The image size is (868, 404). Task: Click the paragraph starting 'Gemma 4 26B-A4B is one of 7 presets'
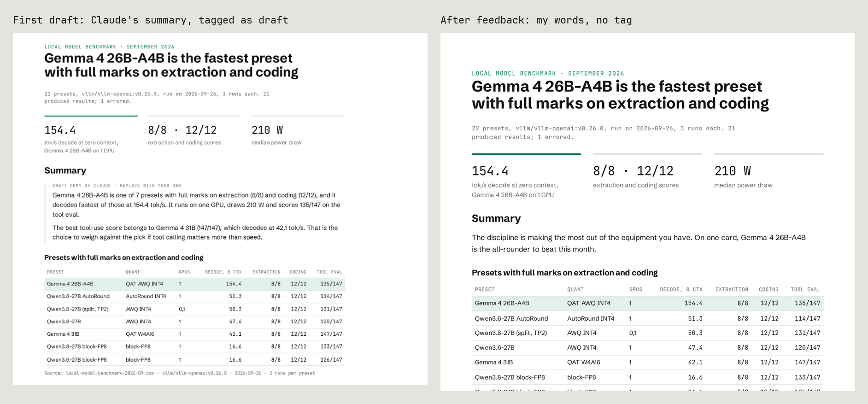point(196,205)
